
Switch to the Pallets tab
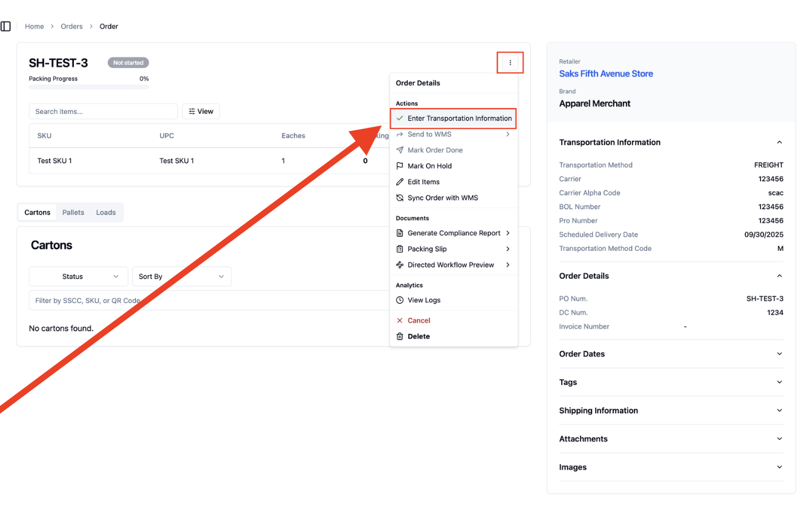[x=73, y=213]
